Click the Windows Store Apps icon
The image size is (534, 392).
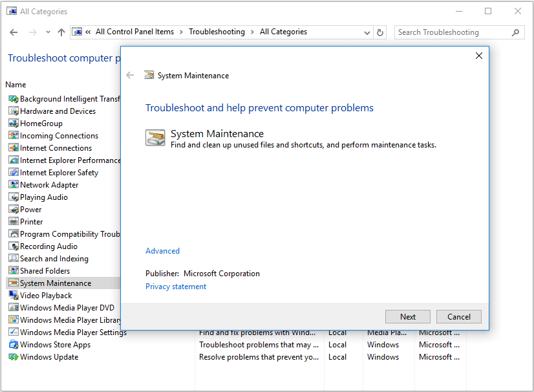(x=13, y=345)
